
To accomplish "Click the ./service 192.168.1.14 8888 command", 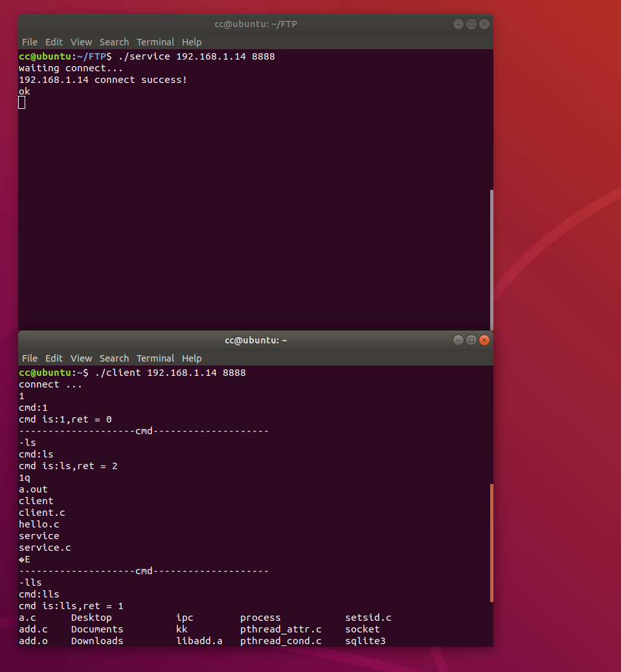I will [x=197, y=56].
